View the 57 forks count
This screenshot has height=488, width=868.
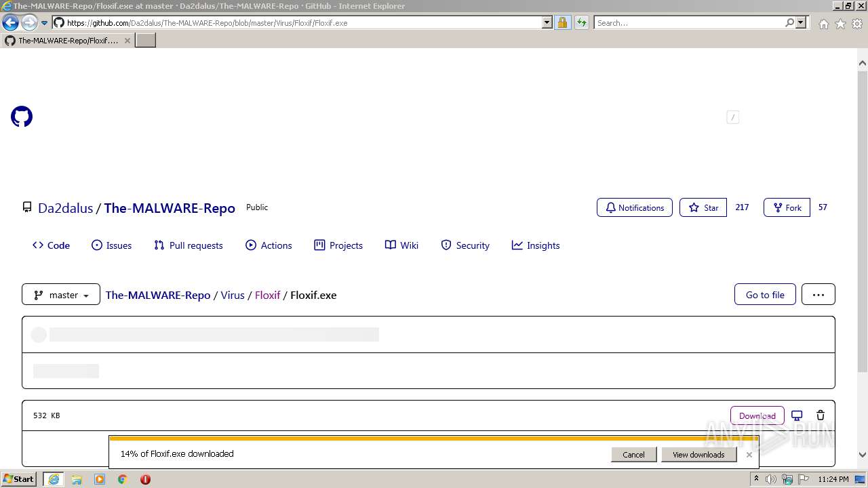[823, 207]
